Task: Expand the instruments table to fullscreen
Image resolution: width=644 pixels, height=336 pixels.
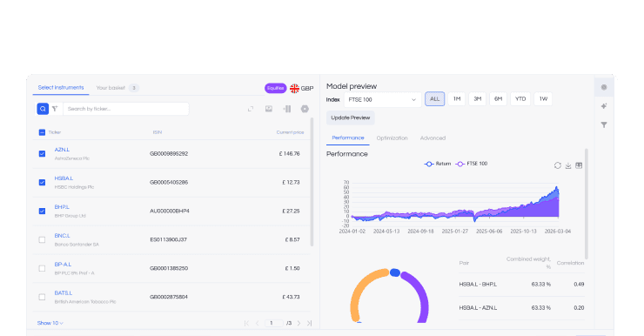Action: coord(251,109)
